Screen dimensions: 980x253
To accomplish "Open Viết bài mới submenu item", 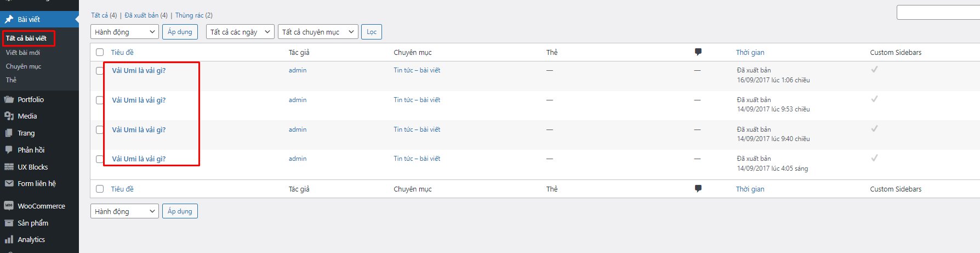I will coord(23,53).
